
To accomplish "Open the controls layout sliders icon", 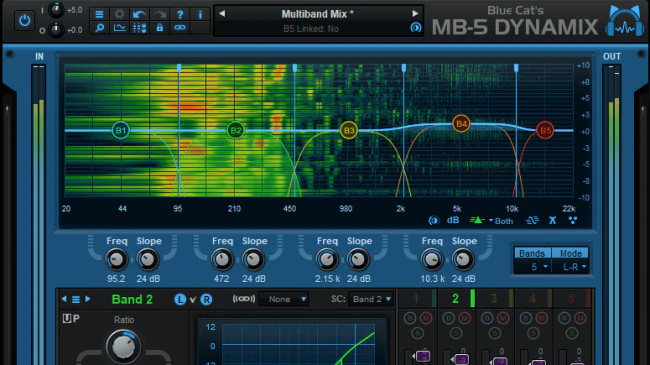I will (x=139, y=28).
